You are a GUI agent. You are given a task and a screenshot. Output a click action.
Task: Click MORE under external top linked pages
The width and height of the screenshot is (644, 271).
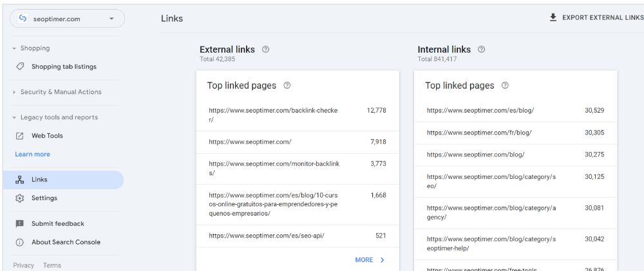click(x=370, y=260)
